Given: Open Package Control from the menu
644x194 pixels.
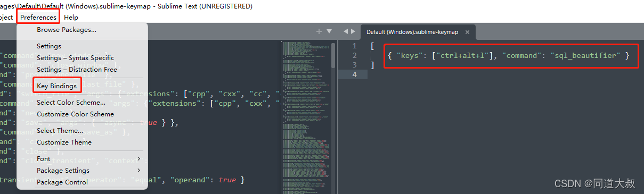Looking at the screenshot, I should [x=62, y=182].
